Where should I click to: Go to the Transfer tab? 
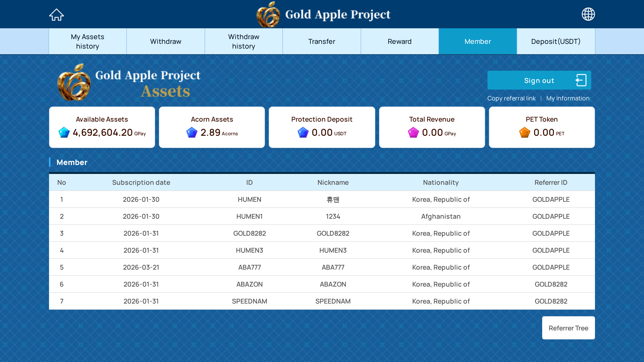[x=322, y=41]
